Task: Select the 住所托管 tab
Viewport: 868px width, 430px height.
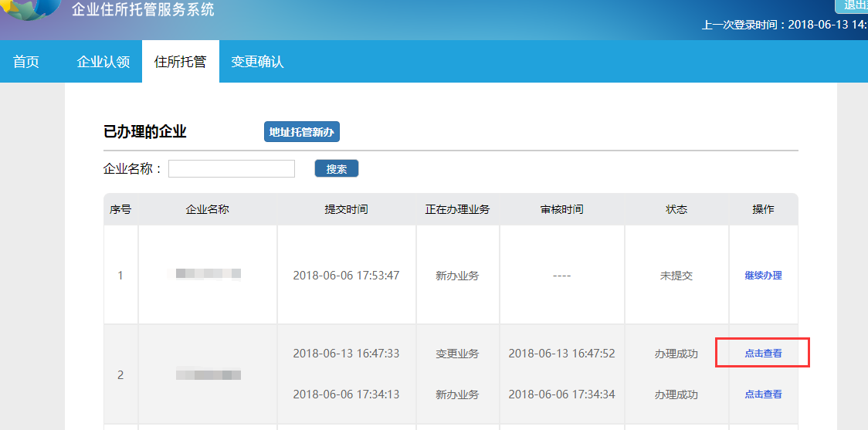Action: tap(180, 62)
